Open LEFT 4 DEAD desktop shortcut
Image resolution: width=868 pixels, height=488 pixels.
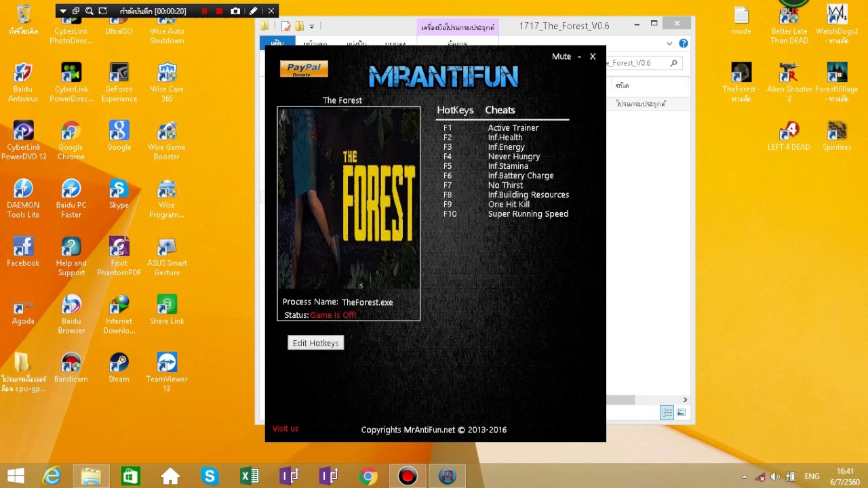click(x=789, y=136)
